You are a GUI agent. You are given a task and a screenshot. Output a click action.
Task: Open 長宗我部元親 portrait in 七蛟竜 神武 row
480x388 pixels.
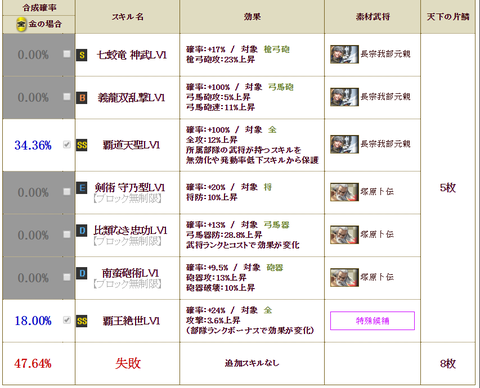pyautogui.click(x=344, y=54)
